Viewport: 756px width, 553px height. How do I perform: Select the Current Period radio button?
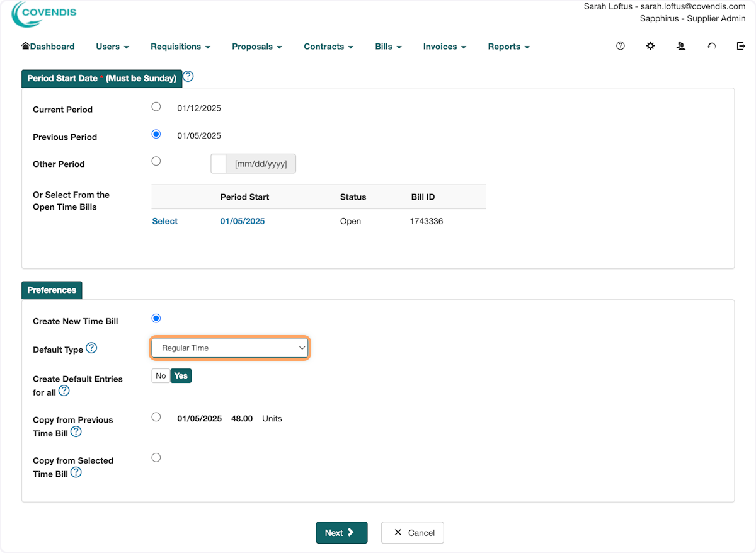coord(156,106)
